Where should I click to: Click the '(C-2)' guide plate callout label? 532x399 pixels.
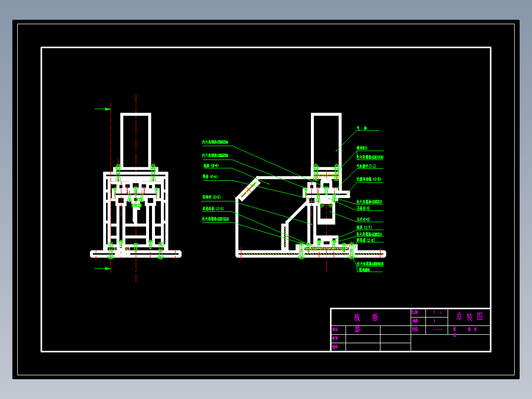click(x=369, y=179)
